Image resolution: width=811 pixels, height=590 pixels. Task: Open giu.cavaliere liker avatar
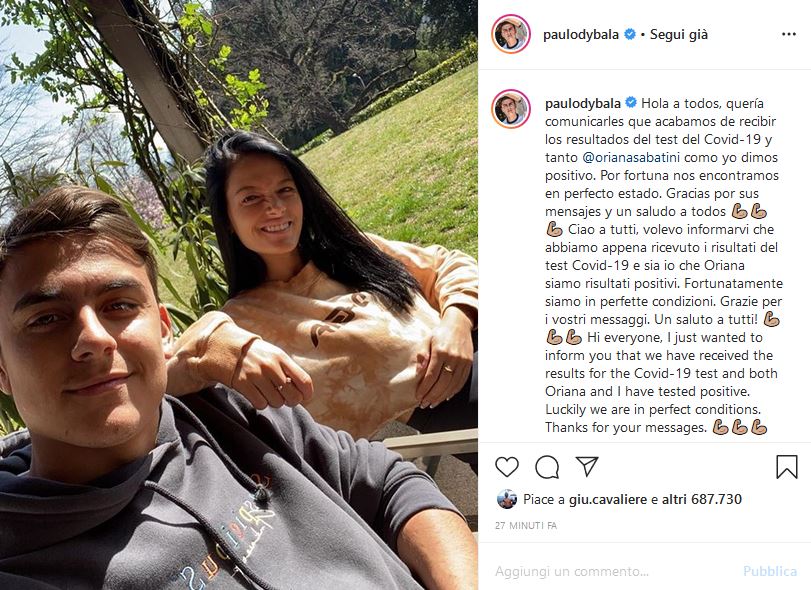click(507, 499)
